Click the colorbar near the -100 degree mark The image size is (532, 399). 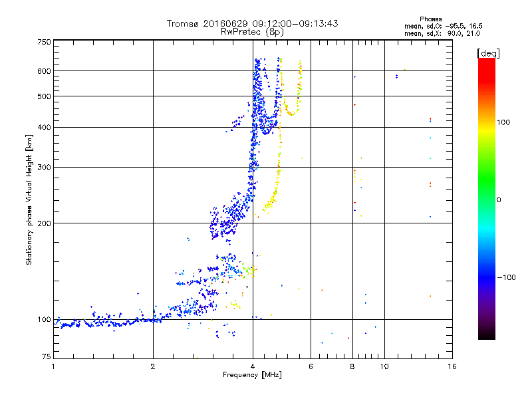[x=487, y=277]
